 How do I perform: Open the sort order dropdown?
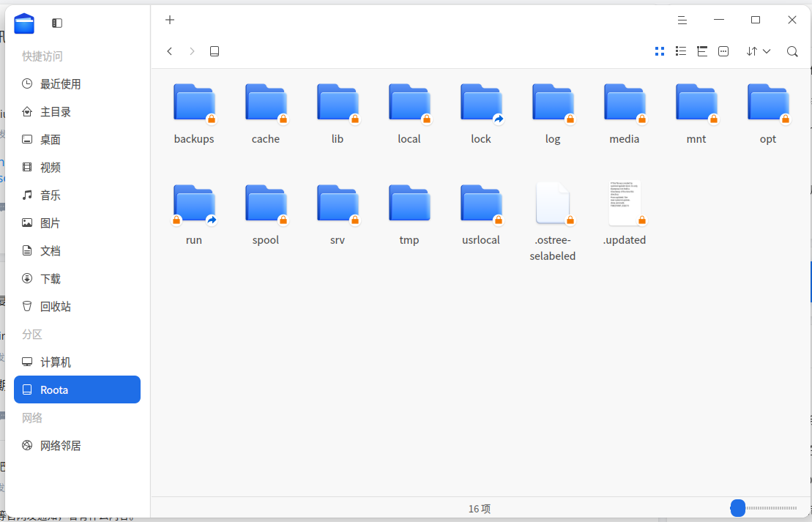(759, 51)
